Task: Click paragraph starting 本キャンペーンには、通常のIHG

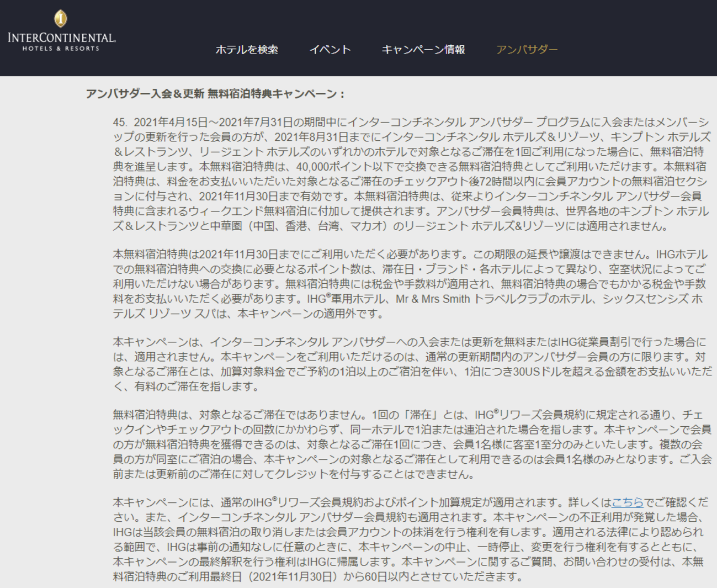Action: tap(411, 539)
